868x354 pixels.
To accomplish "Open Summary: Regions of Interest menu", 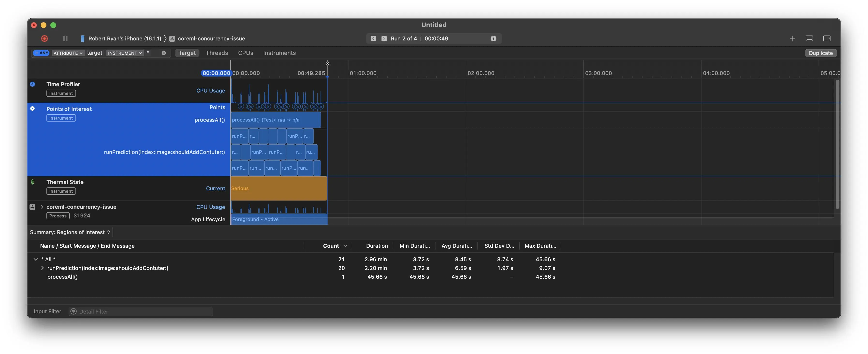I will click(70, 232).
